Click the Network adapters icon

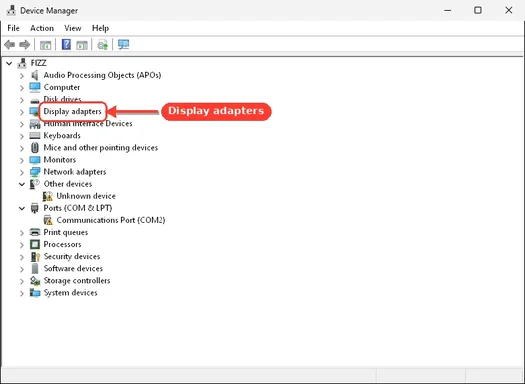tap(35, 172)
